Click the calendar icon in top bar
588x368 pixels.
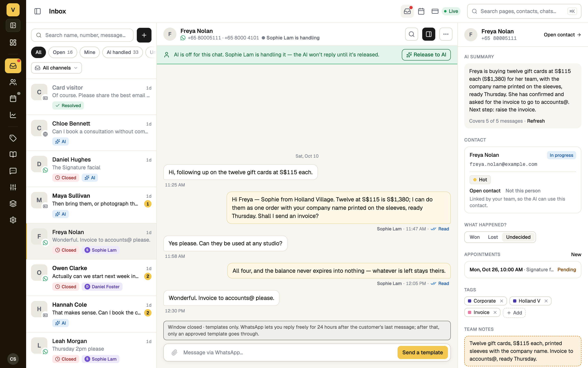coord(421,11)
